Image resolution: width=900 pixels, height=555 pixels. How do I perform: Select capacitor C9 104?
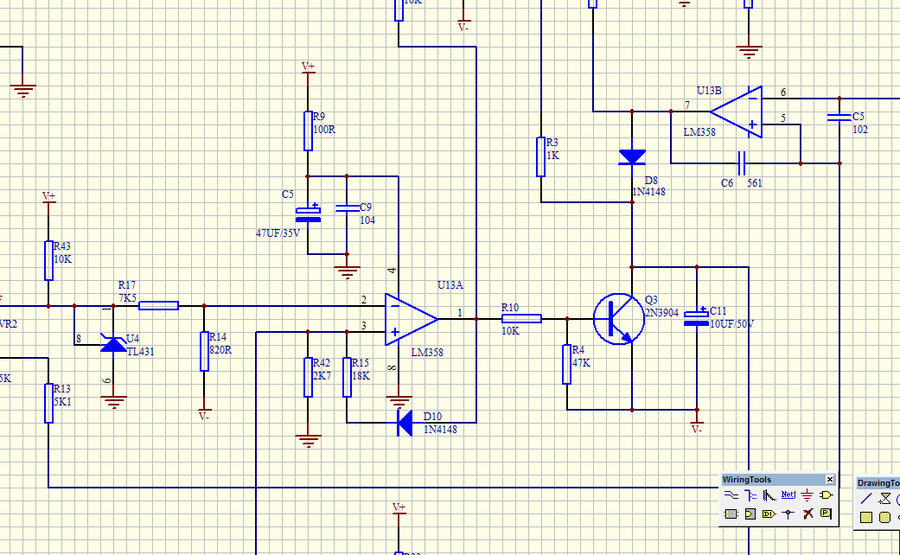(x=347, y=208)
